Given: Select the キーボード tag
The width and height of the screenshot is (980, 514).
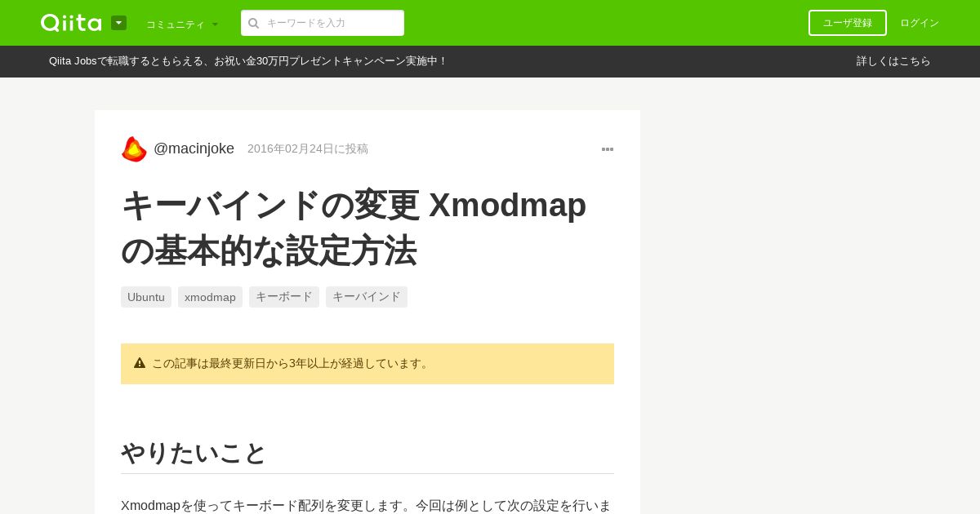Looking at the screenshot, I should (284, 297).
